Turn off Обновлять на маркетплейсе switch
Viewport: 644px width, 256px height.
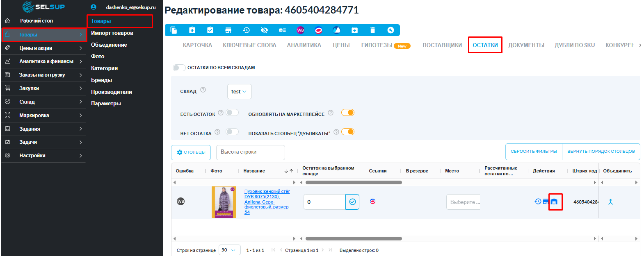(348, 113)
